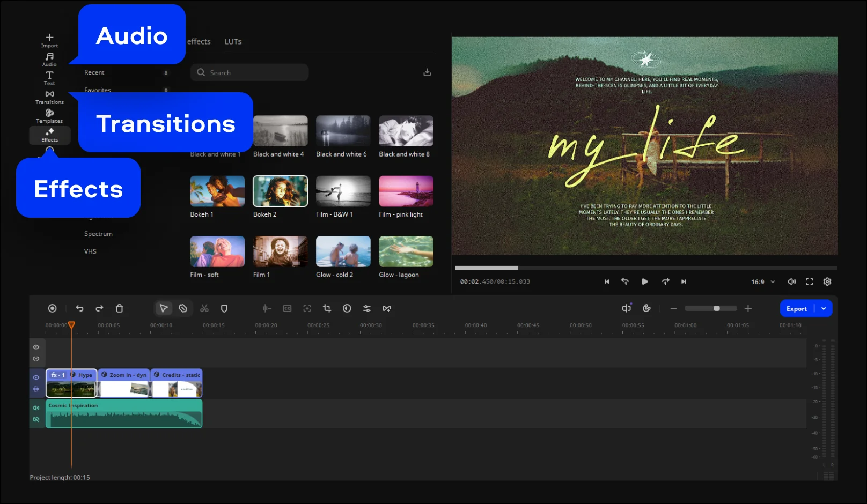Play the preview video
The image size is (867, 504).
[x=645, y=281]
